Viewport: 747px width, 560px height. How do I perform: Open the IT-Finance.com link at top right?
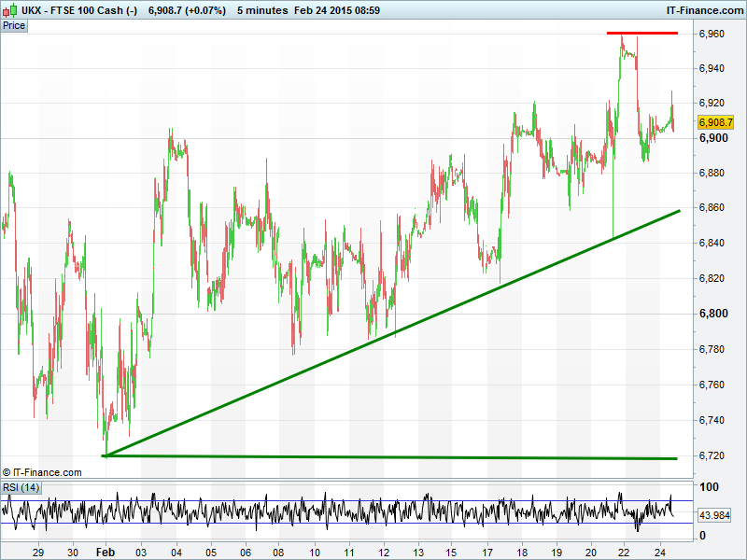point(704,10)
